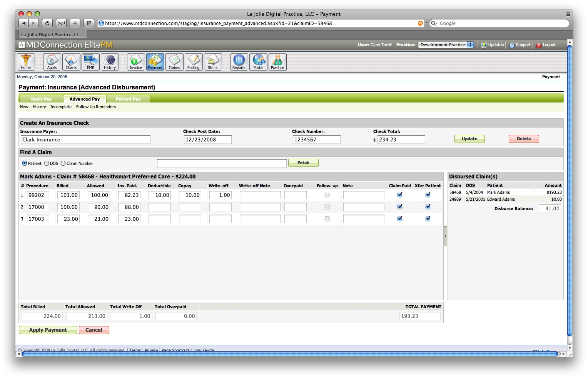588x378 pixels.
Task: Click the Update check button
Action: pyautogui.click(x=469, y=139)
